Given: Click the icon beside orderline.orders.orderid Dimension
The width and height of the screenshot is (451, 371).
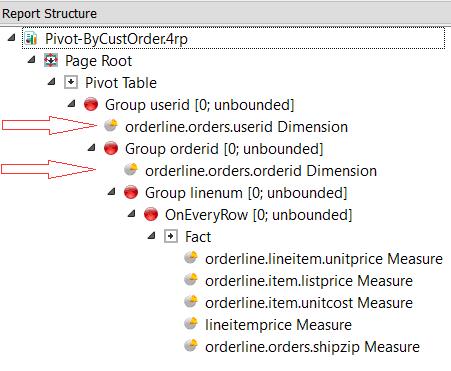Looking at the screenshot, I should [131, 170].
